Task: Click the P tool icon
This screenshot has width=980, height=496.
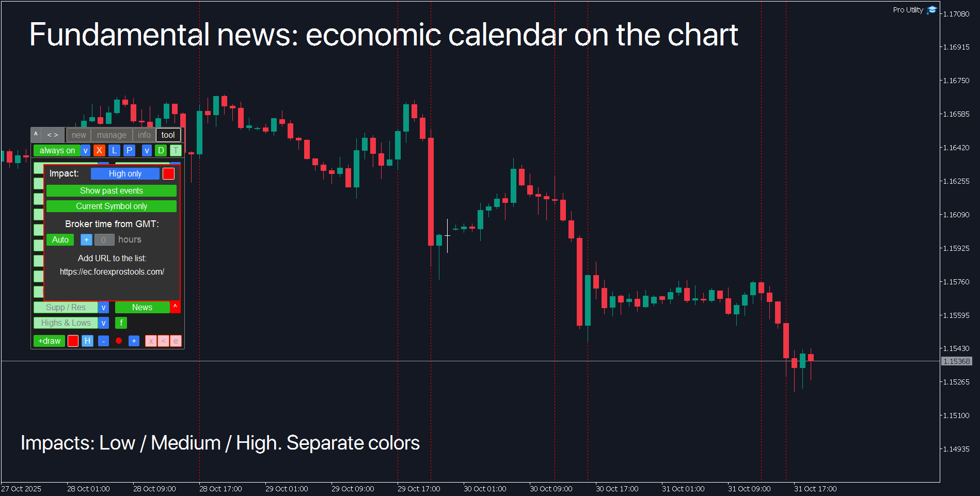Action: (x=129, y=150)
